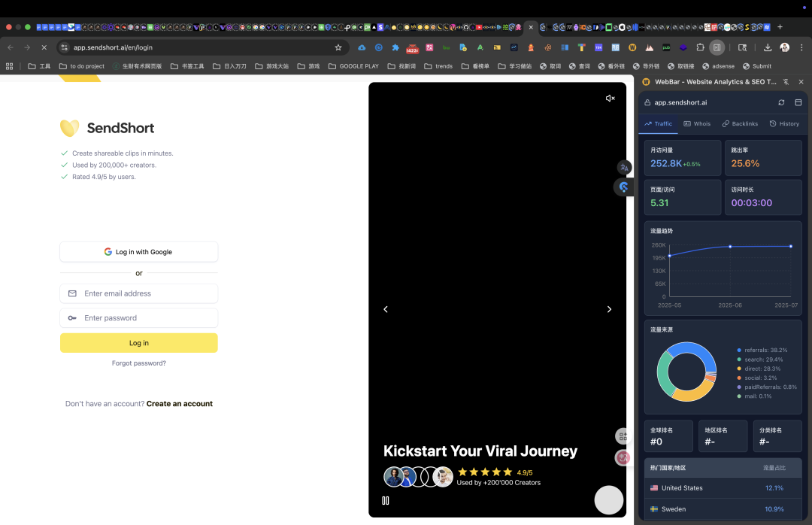Open the Extensions puzzle menu
Image resolution: width=812 pixels, height=525 pixels.
click(x=700, y=47)
